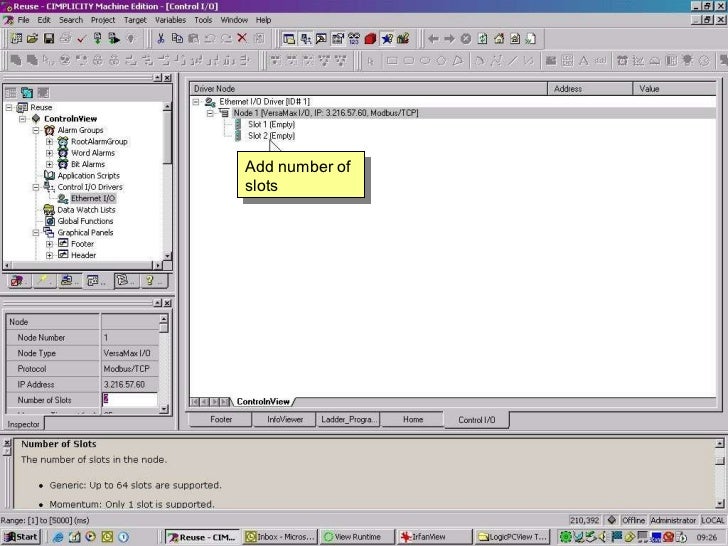Click the Windows Start button
The height and width of the screenshot is (546, 728).
21,537
